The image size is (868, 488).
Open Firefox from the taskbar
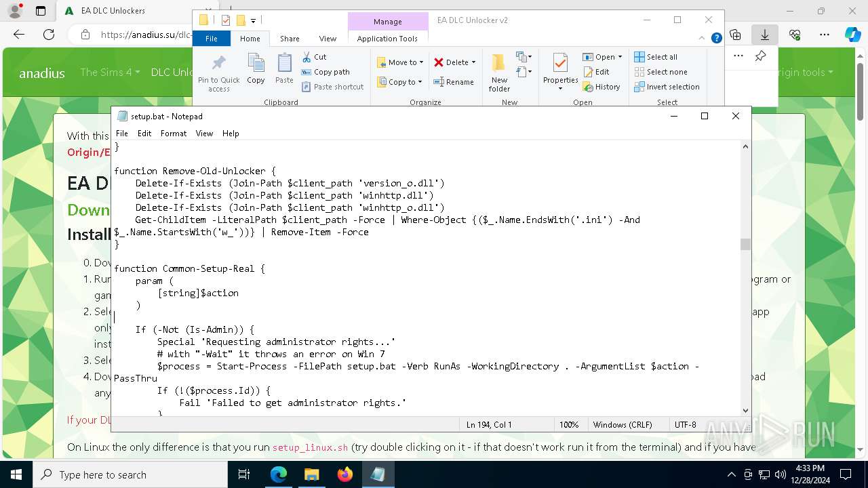[x=345, y=474]
